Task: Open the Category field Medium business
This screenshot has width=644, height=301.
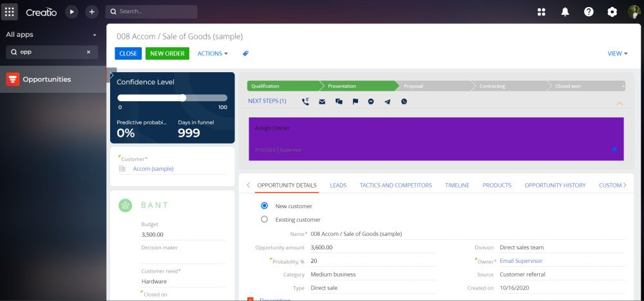Action: click(373, 275)
